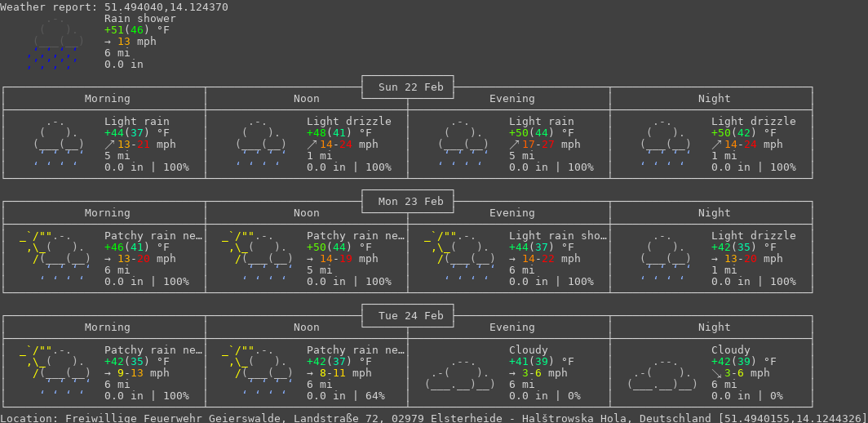The width and height of the screenshot is (868, 423).
Task: Click the Weather report coordinates title line
Action: coord(114,7)
